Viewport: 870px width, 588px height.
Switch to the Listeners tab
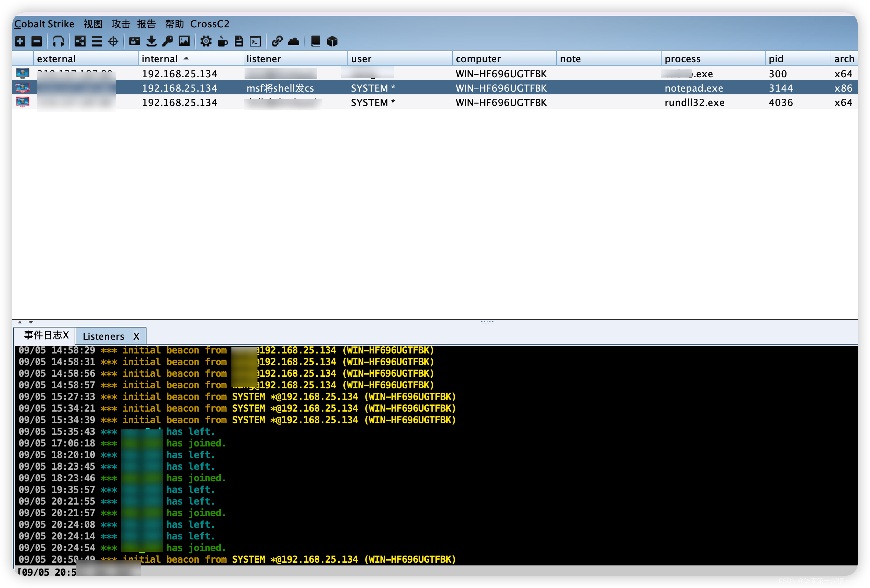pyautogui.click(x=104, y=335)
